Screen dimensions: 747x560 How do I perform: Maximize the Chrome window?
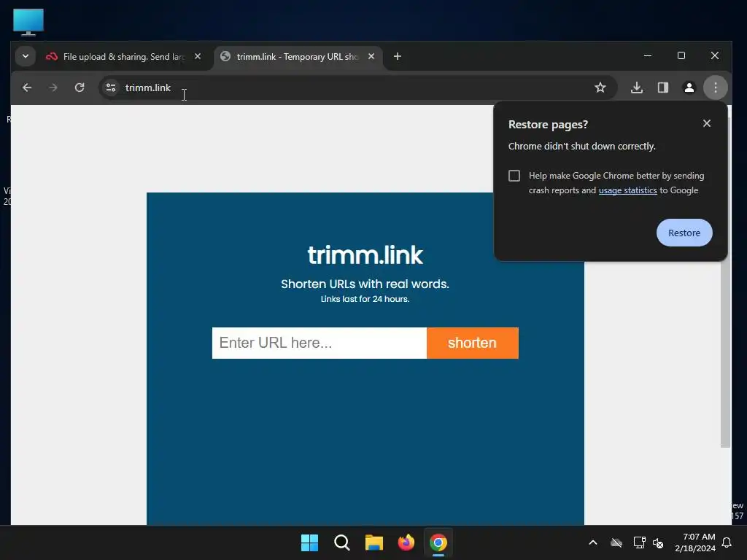pos(681,55)
